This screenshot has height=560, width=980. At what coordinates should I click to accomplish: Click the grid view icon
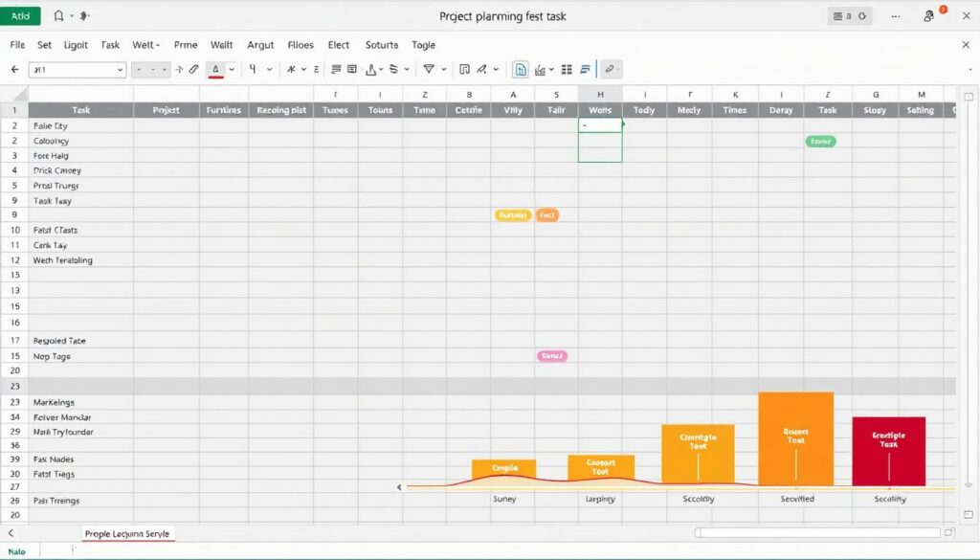click(567, 69)
